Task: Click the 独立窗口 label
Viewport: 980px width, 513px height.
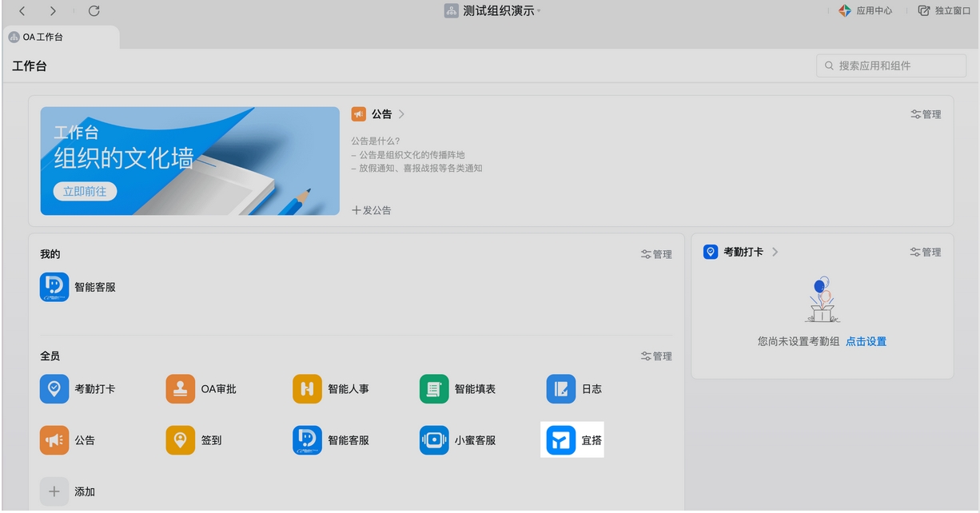Action: 953,11
